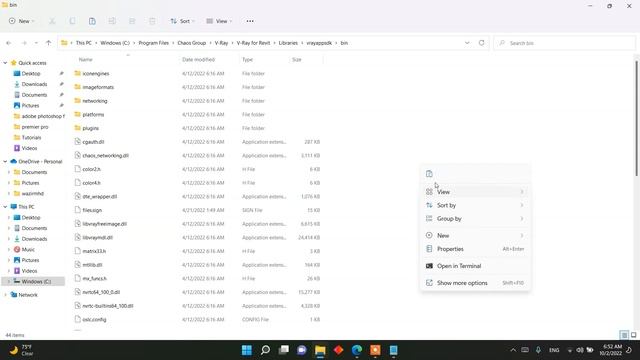Image resolution: width=640 pixels, height=360 pixels.
Task: Select oslc.config file
Action: click(94, 320)
